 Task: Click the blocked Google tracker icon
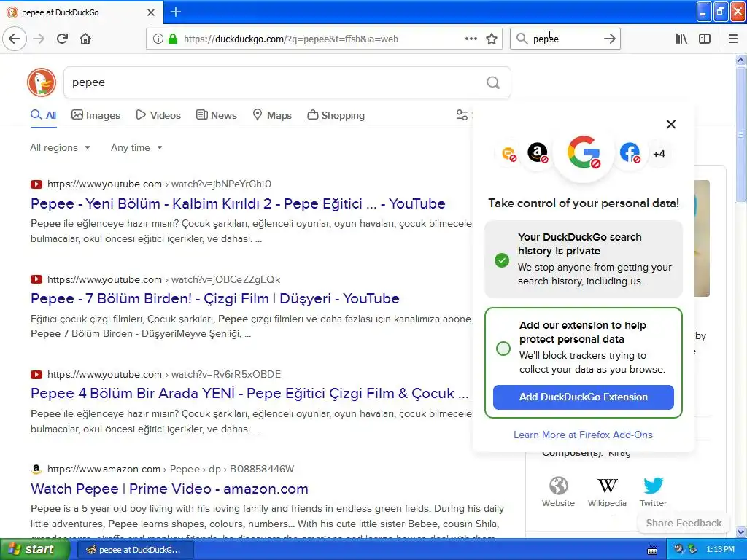coord(584,152)
